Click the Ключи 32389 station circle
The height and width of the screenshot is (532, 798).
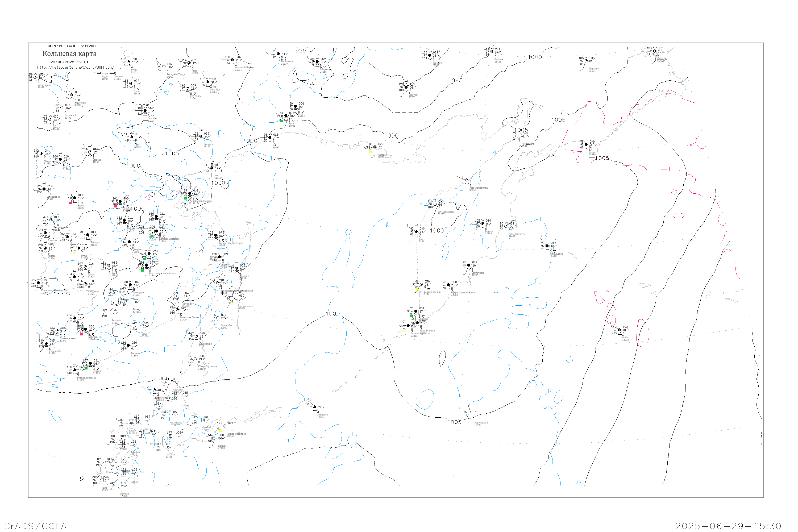(483, 224)
